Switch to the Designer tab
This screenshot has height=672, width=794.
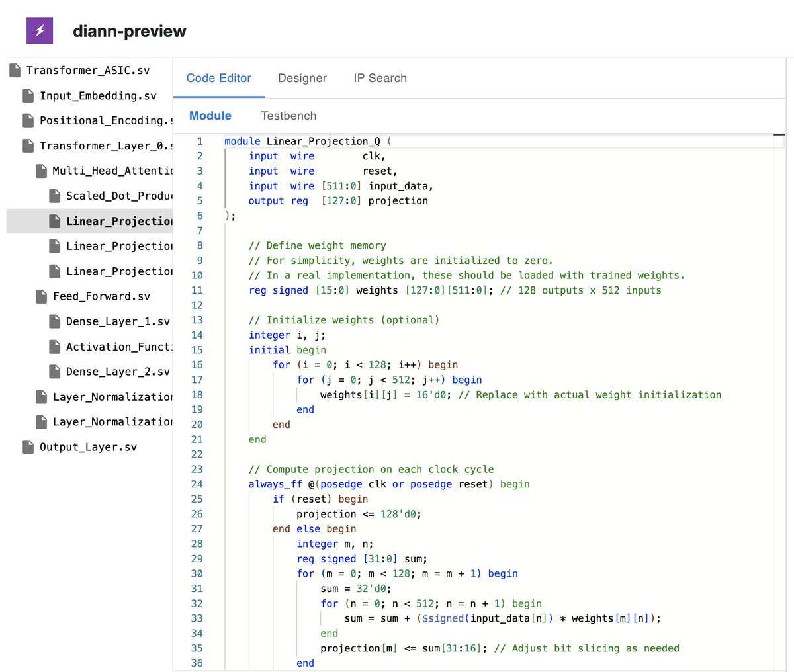tap(302, 78)
